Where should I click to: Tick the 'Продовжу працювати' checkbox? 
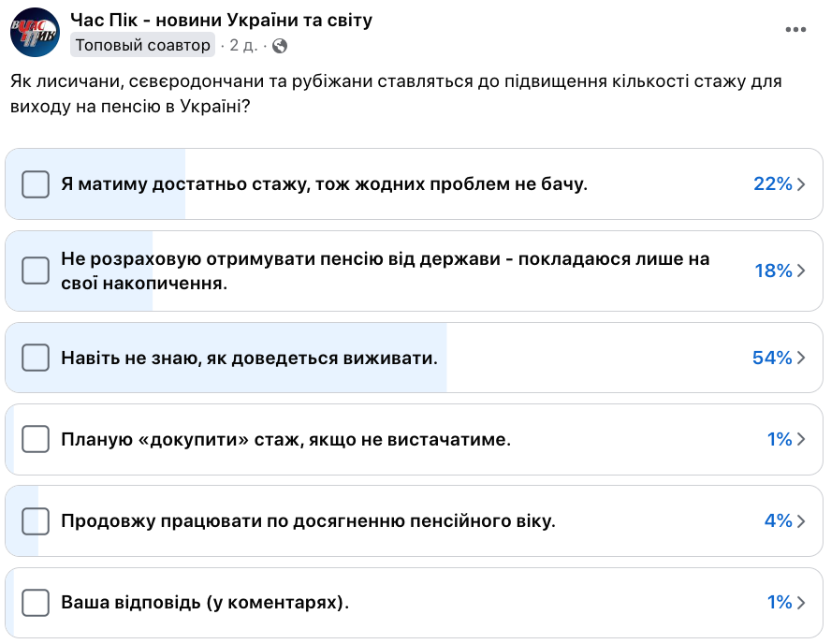36,520
